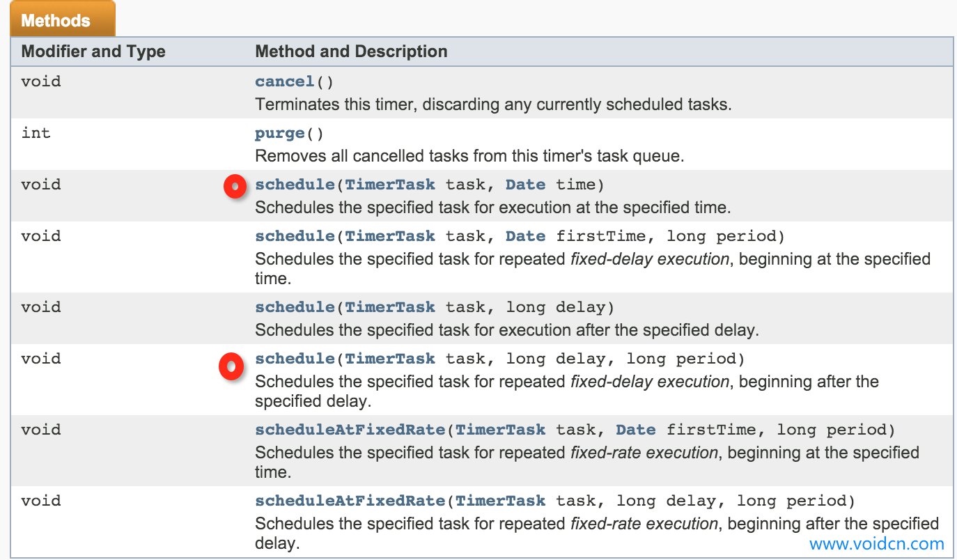
Task: Open schedule link with Date firstTime, long period
Action: point(295,236)
